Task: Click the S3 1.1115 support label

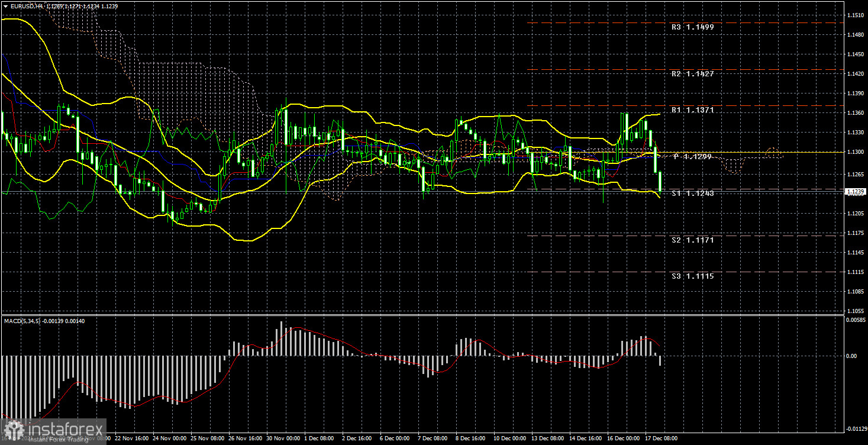Action: click(x=693, y=276)
